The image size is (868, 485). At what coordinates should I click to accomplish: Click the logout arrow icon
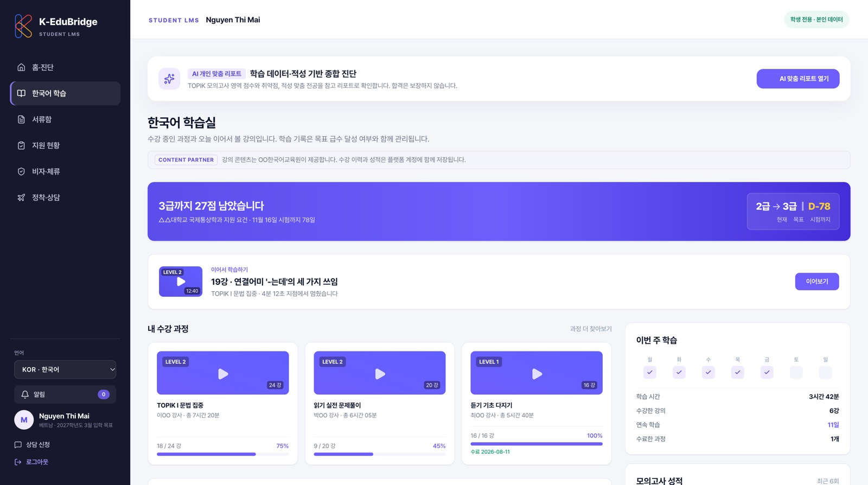click(18, 462)
